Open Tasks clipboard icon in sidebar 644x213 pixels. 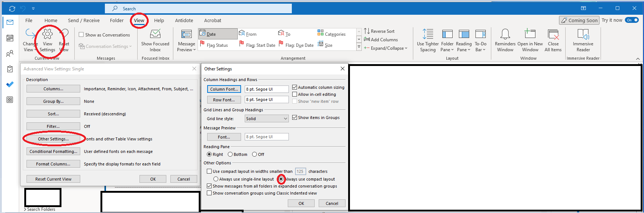point(10,69)
